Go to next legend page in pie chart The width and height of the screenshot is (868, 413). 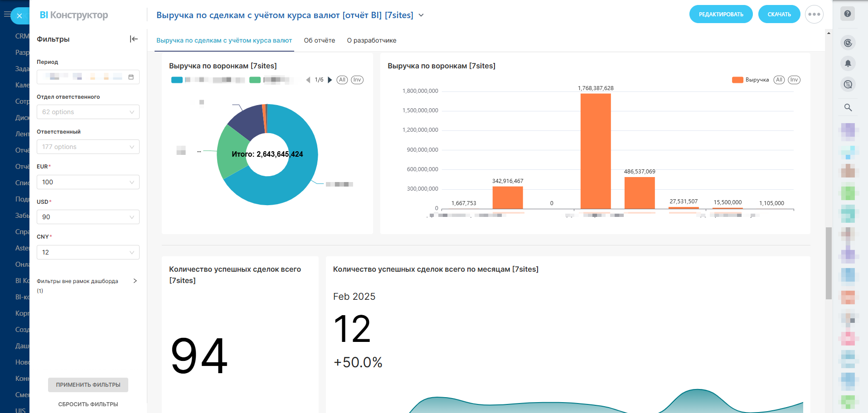coord(330,80)
